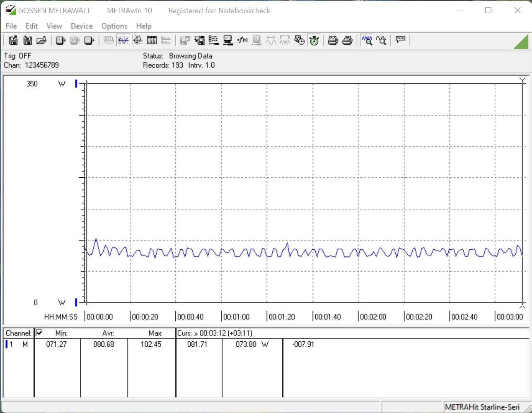The width and height of the screenshot is (532, 413).
Task: Click the data table view icon
Action: pyautogui.click(x=152, y=40)
